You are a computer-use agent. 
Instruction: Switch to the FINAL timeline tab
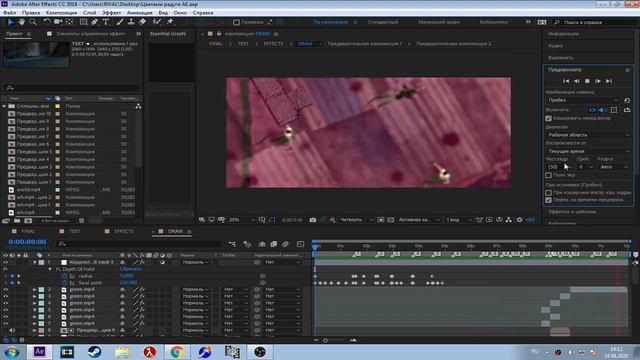click(28, 231)
